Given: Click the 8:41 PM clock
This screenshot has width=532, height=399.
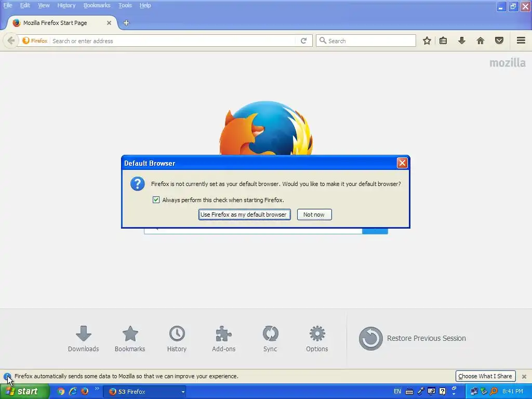Looking at the screenshot, I should pos(513,392).
